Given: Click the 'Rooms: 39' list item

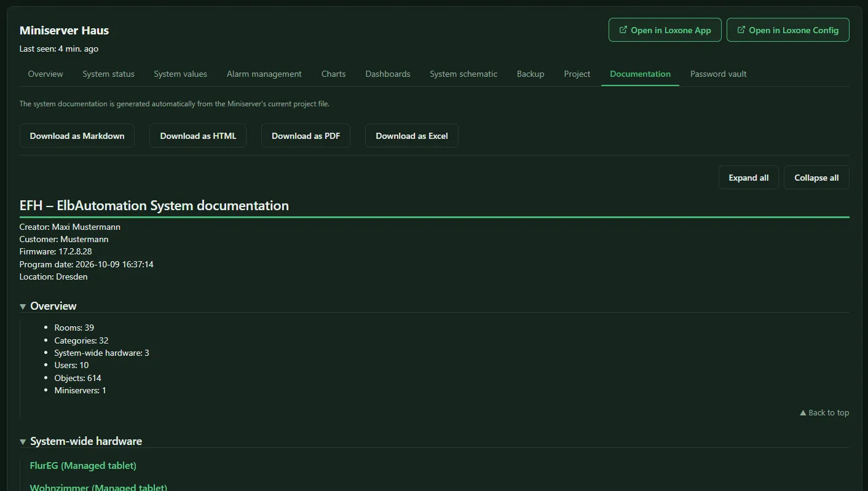Looking at the screenshot, I should point(74,328).
